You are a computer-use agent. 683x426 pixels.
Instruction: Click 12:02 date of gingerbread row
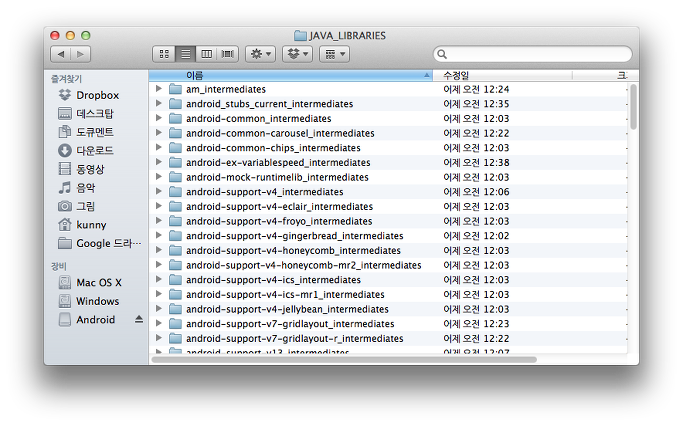pyautogui.click(x=476, y=236)
